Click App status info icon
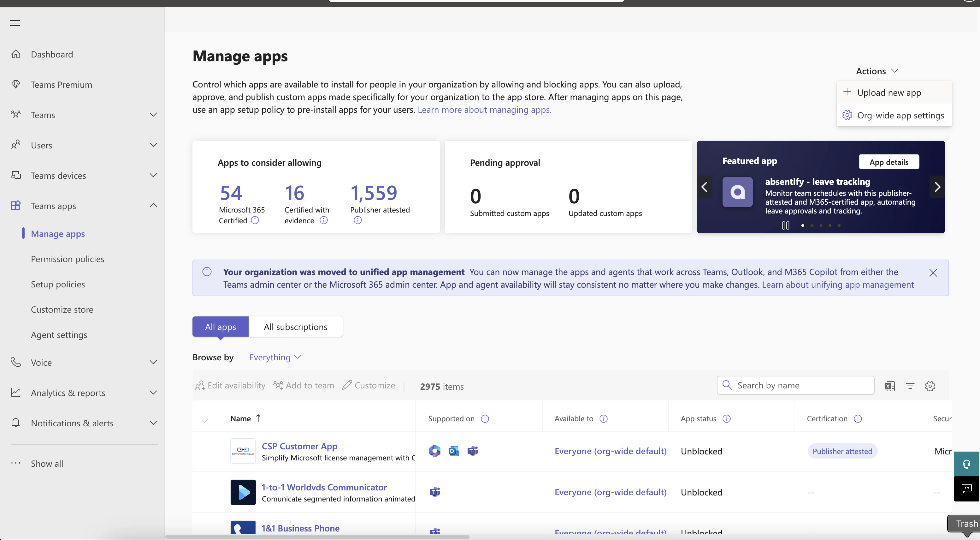This screenshot has width=980, height=540. click(x=727, y=418)
